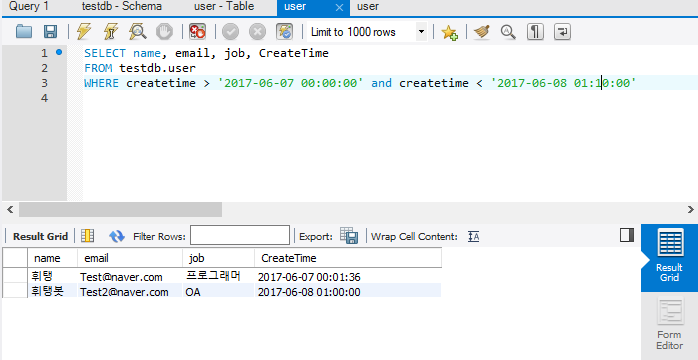The width and height of the screenshot is (698, 360).
Task: Open a SQL script file folder icon
Action: 24,32
